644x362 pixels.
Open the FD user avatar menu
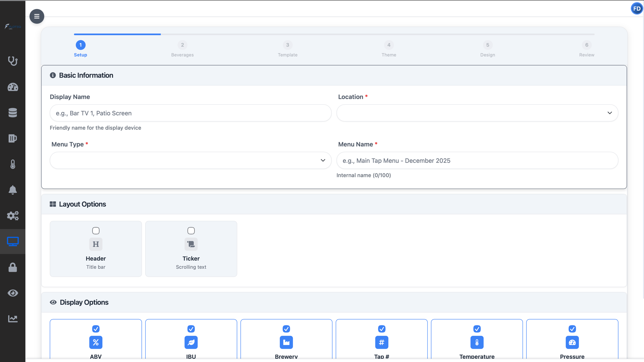pos(637,9)
